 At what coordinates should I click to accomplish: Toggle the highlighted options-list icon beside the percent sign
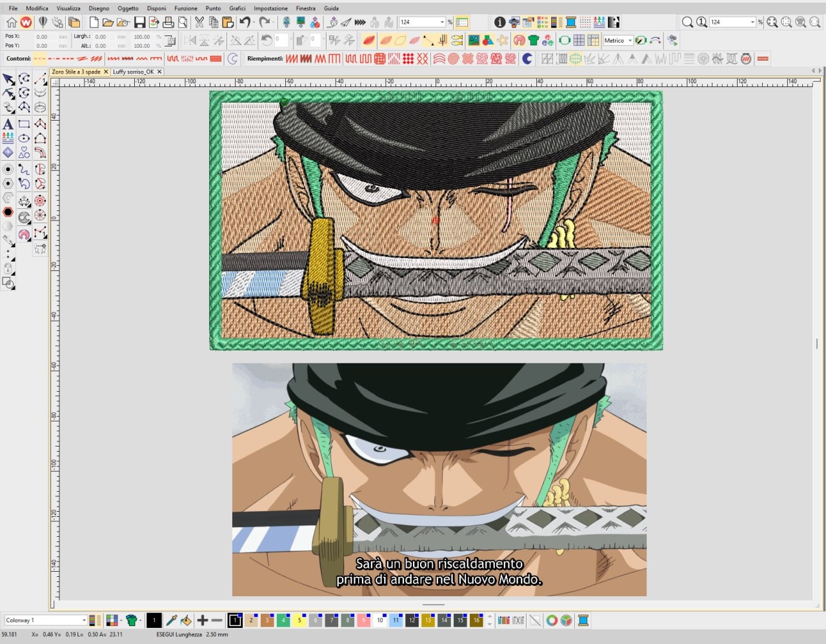pyautogui.click(x=461, y=23)
